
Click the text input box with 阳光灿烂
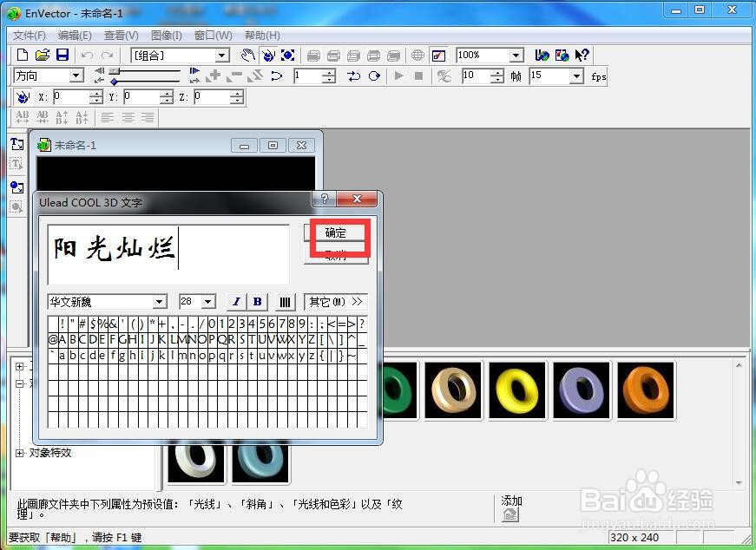point(168,254)
